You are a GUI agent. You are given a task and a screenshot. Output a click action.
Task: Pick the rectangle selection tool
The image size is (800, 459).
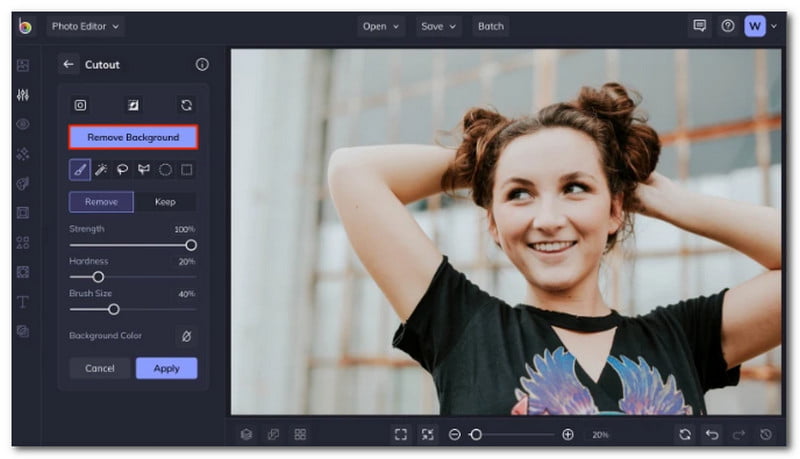click(187, 170)
